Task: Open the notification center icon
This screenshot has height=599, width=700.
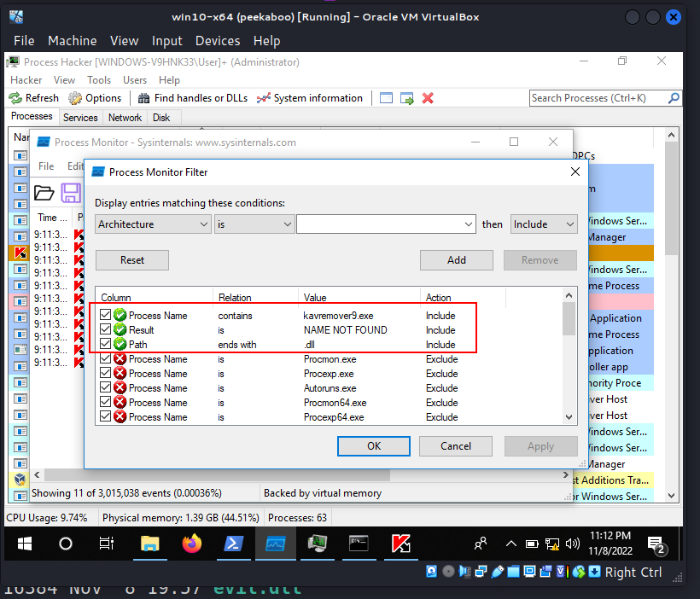Action: (657, 545)
